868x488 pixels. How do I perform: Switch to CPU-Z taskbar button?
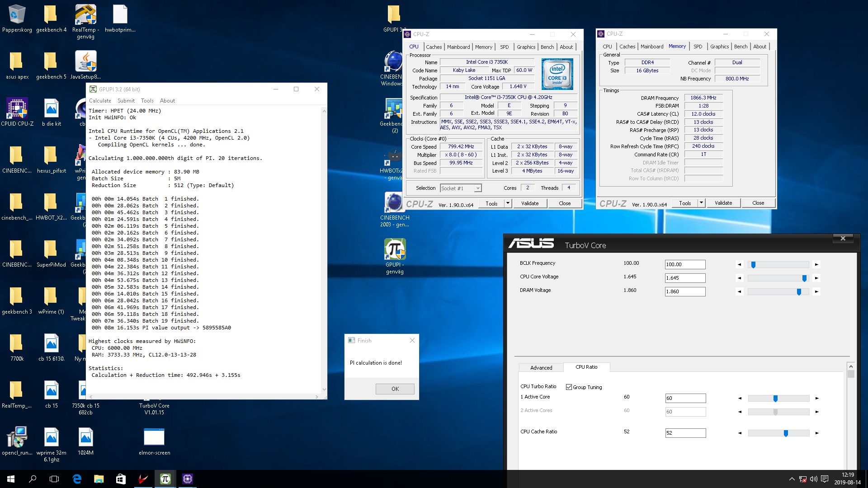pyautogui.click(x=187, y=479)
